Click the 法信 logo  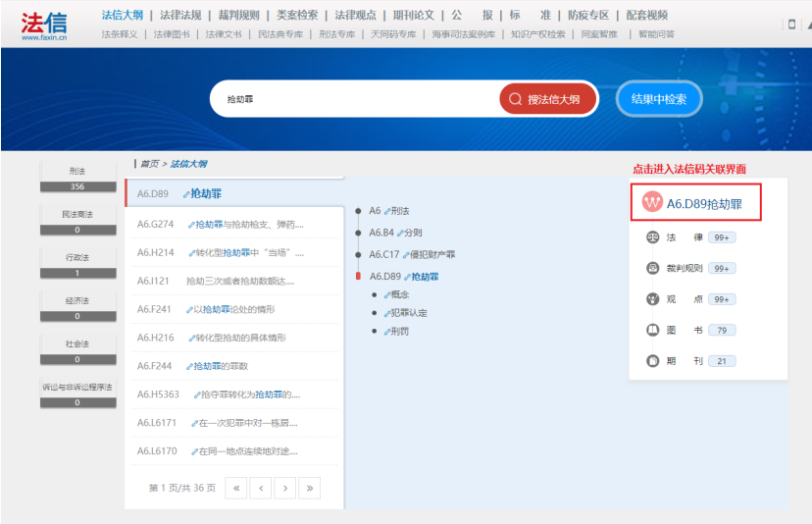tap(44, 26)
